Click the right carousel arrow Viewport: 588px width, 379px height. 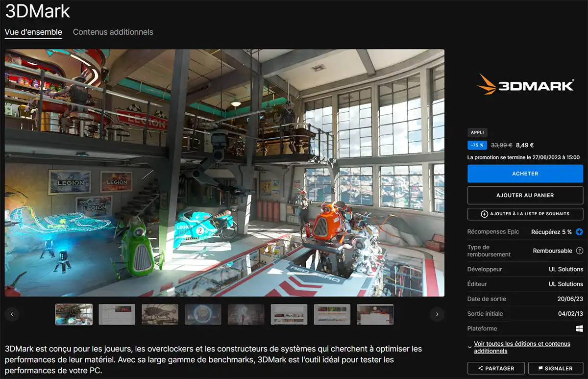click(x=437, y=314)
